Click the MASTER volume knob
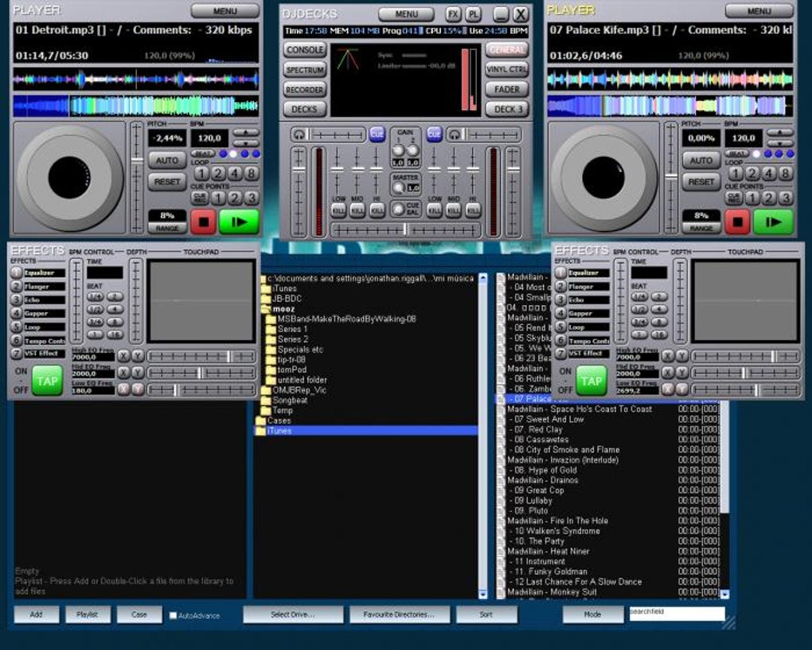Image resolution: width=812 pixels, height=650 pixels. click(398, 188)
